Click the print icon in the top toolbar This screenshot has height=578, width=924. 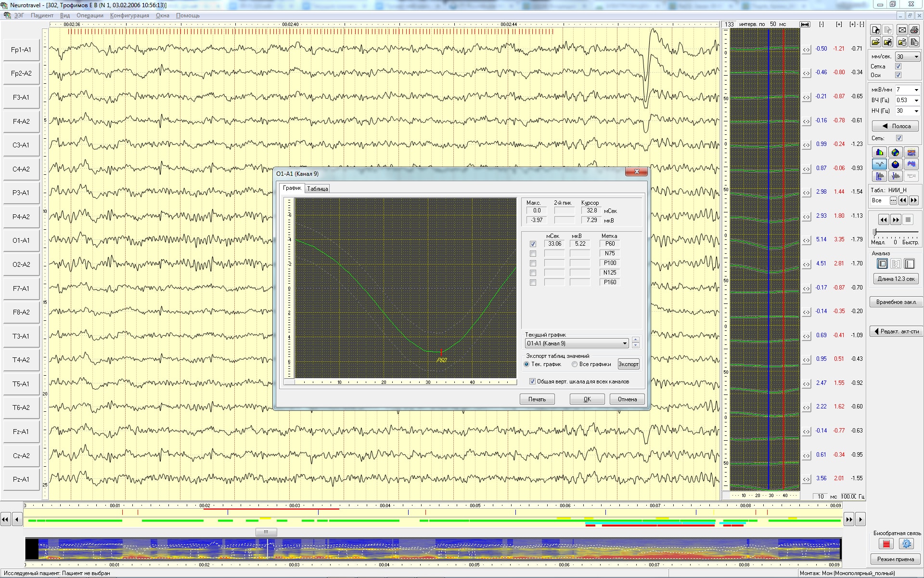[914, 30]
